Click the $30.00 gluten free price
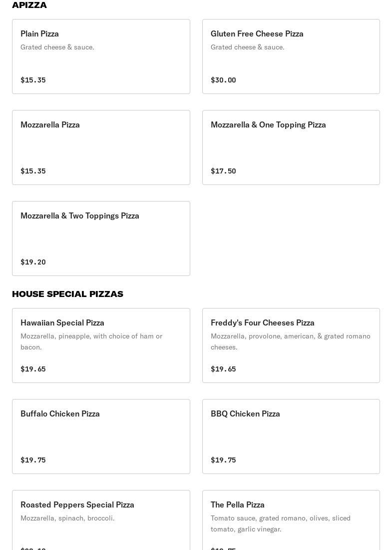The width and height of the screenshot is (392, 550). (223, 80)
